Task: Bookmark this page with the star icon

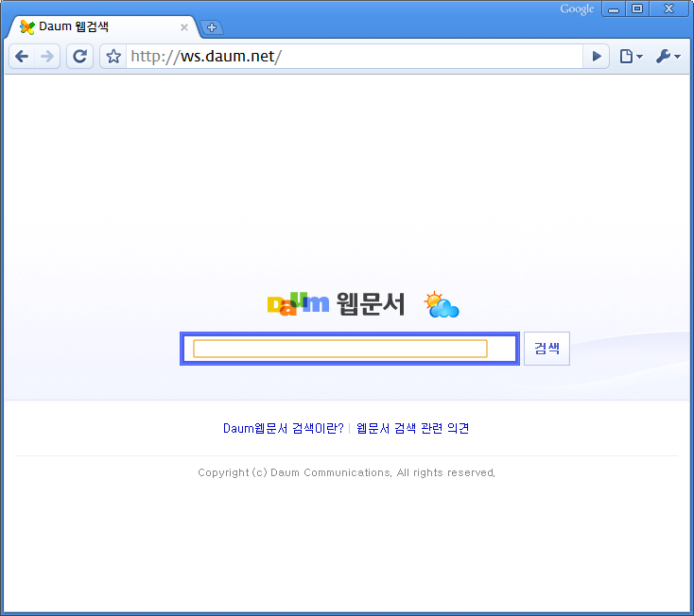Action: pyautogui.click(x=113, y=56)
